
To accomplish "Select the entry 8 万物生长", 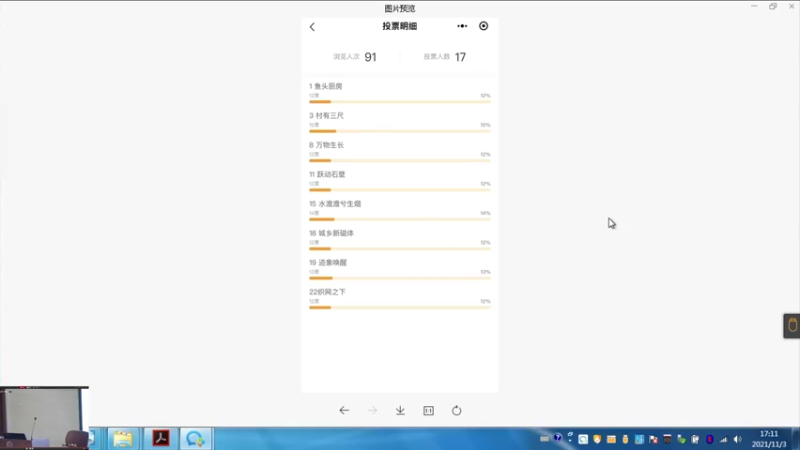I will tap(327, 145).
